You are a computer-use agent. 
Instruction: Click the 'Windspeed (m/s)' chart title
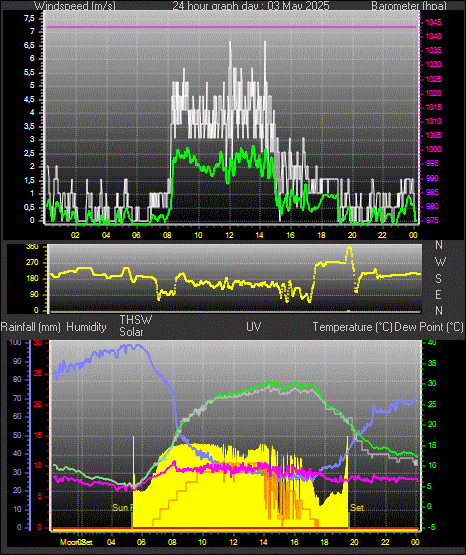pos(74,5)
